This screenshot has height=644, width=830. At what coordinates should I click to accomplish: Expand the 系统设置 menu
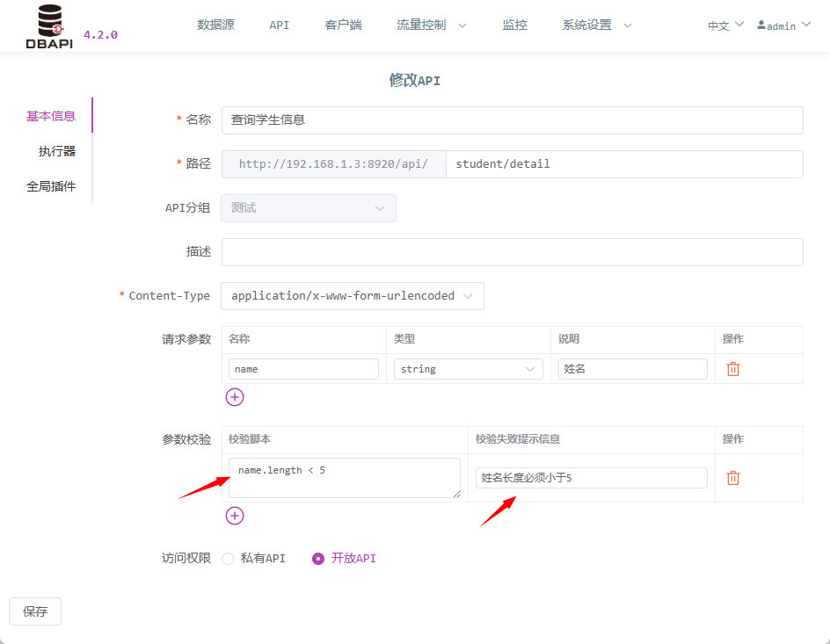pyautogui.click(x=596, y=25)
